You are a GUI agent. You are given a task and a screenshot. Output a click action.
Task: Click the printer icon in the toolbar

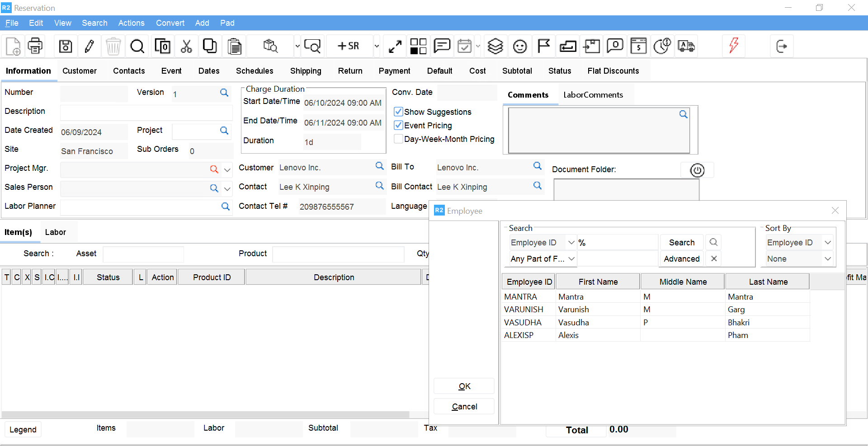(35, 46)
